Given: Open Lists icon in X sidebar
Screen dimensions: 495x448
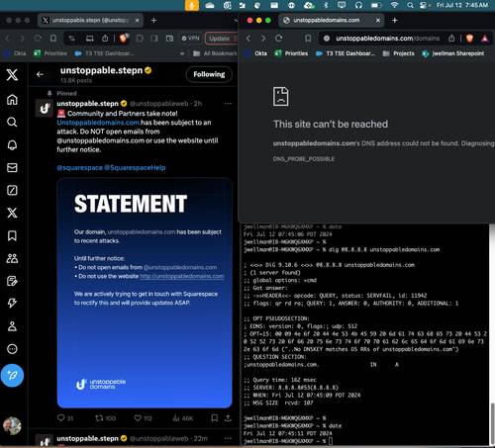Looking at the screenshot, I should click(x=12, y=281).
